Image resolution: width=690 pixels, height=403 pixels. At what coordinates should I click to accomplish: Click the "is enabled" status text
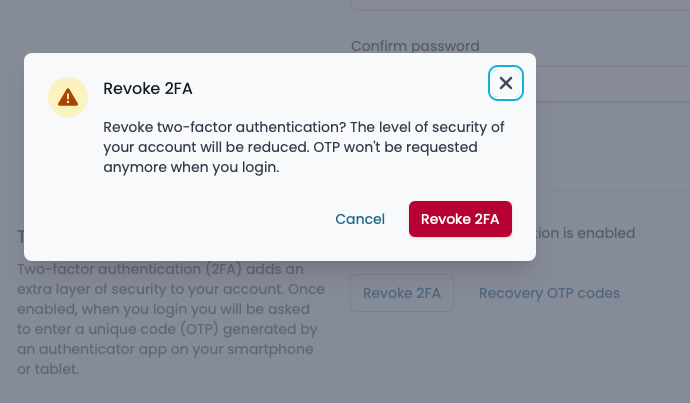tap(595, 233)
